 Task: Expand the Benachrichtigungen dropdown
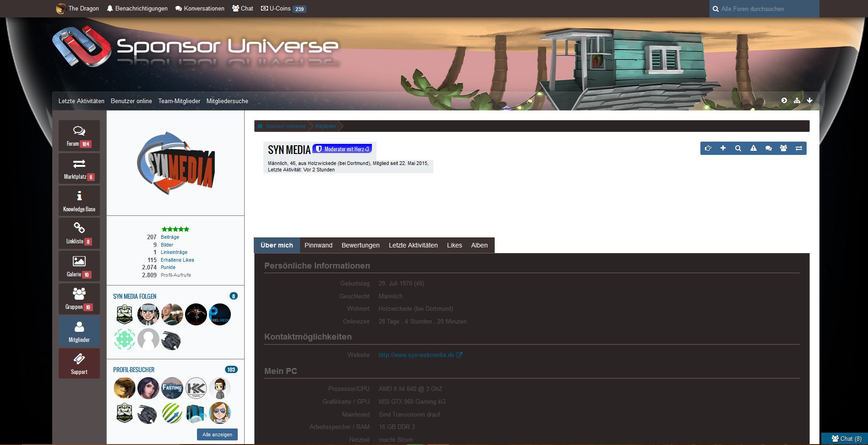click(x=137, y=8)
